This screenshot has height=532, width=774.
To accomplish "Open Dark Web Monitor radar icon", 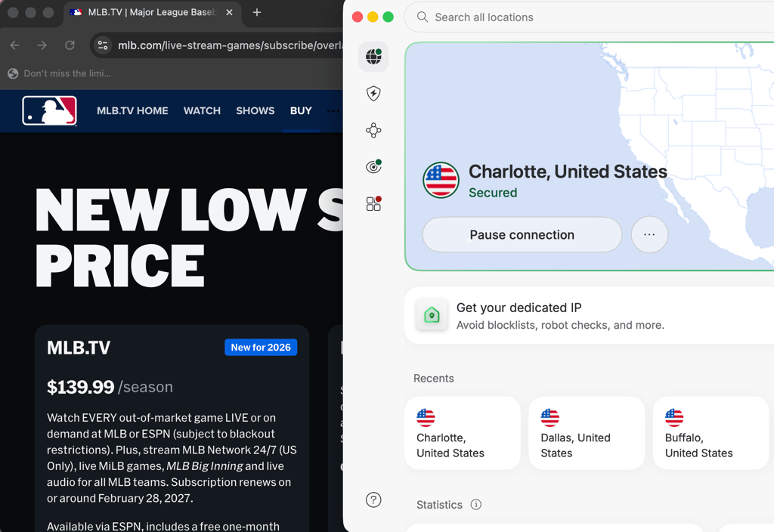I will (x=373, y=167).
